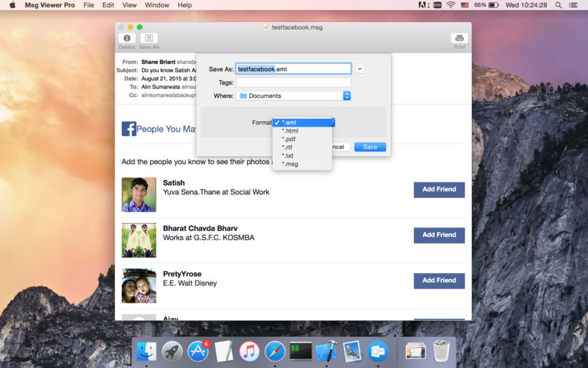This screenshot has width=588, height=368.
Task: Select *.txt format option
Action: pyautogui.click(x=302, y=155)
